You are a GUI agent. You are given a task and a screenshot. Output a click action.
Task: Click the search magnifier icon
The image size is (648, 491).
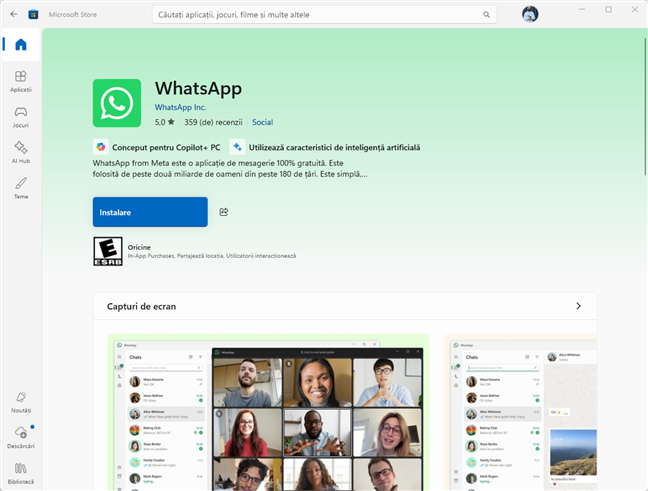pos(486,14)
